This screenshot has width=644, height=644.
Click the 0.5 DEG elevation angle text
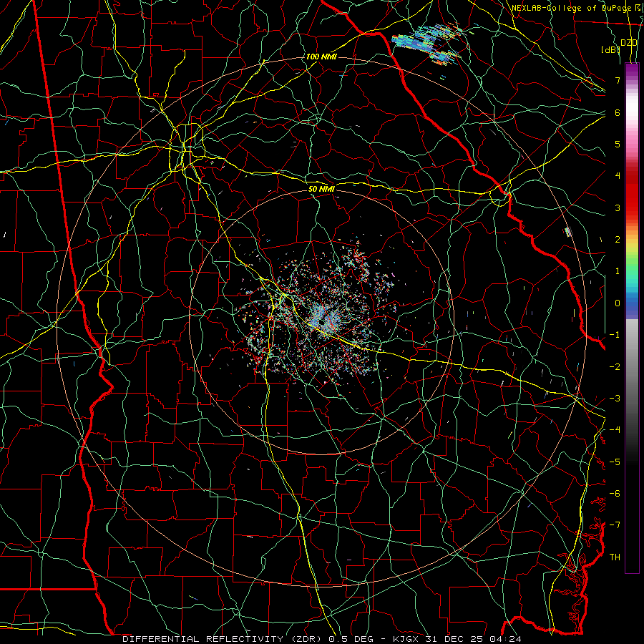[x=352, y=639]
